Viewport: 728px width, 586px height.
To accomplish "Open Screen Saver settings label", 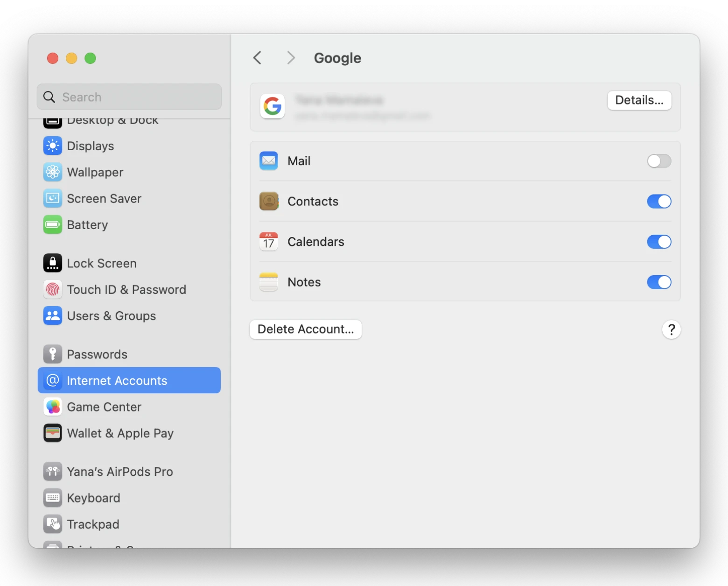I will (x=104, y=198).
